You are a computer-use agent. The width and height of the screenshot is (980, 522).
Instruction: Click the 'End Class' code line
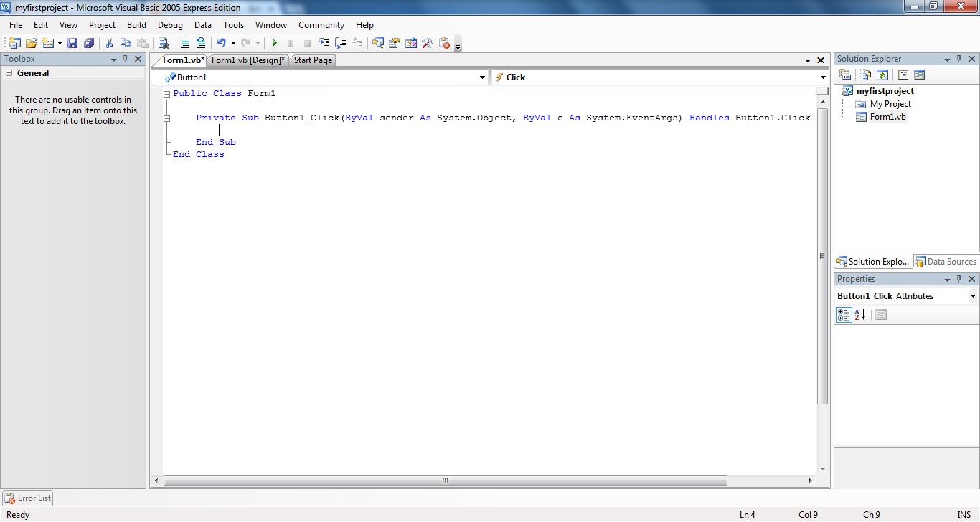point(199,154)
